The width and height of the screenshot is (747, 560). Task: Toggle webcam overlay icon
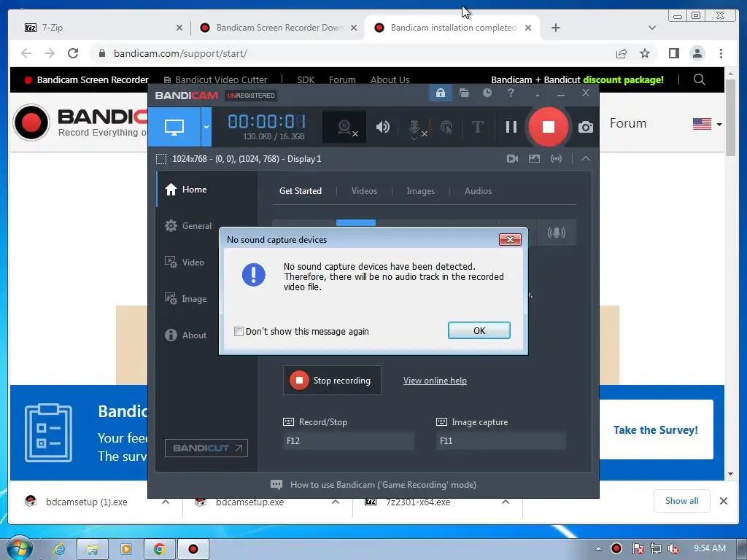point(345,127)
